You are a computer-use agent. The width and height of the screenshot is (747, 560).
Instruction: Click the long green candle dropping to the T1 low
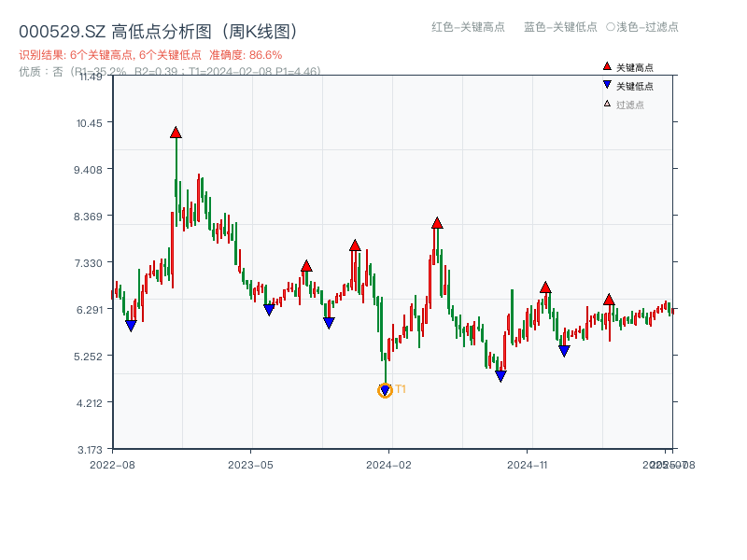click(x=386, y=369)
